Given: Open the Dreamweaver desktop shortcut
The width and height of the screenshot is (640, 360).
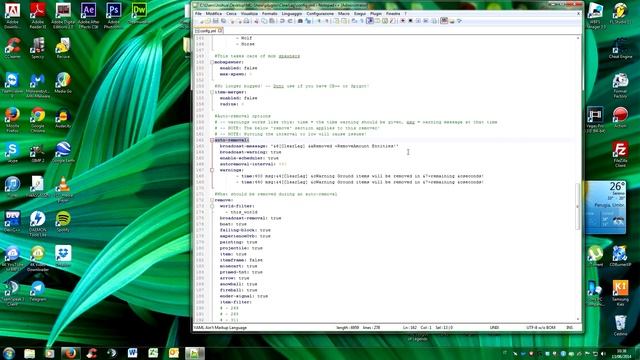Looking at the screenshot, I should click(139, 13).
